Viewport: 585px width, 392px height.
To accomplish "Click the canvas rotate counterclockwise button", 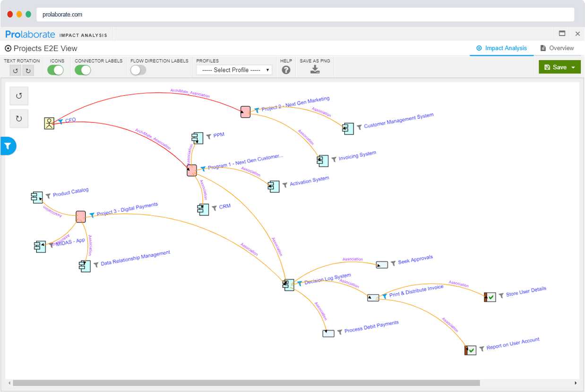I will pos(18,96).
